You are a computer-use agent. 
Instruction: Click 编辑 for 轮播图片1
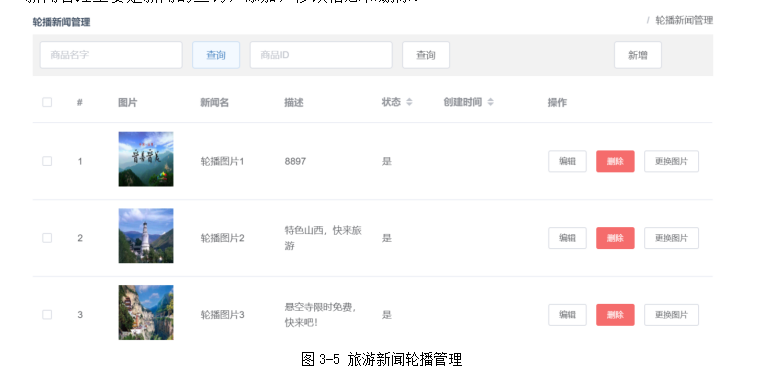coord(567,161)
